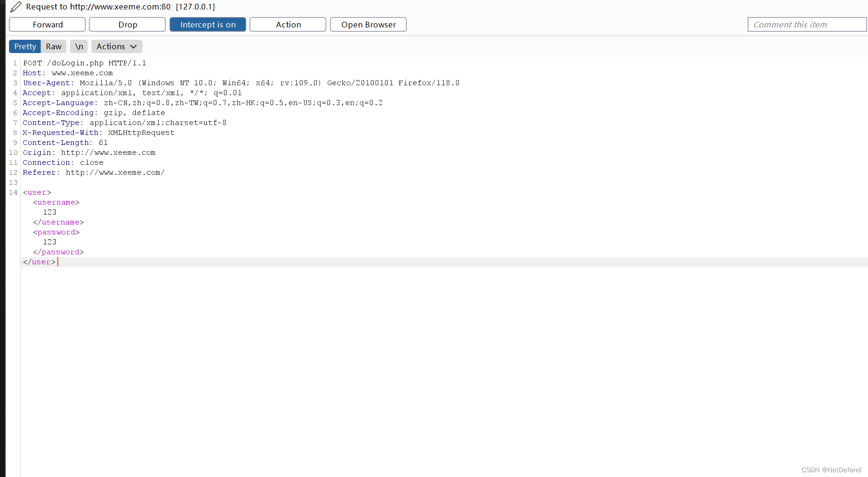Click line number 14 in the gutter
This screenshot has width=868, height=477.
13,192
